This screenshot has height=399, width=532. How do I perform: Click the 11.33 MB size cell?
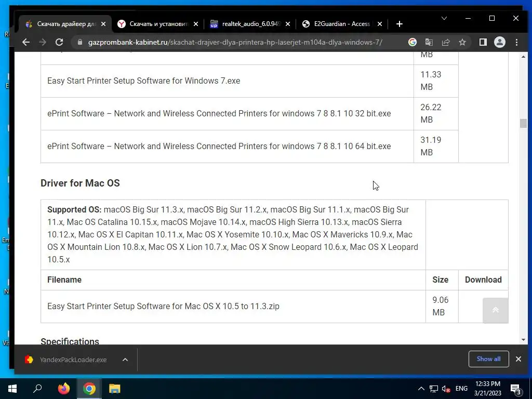[436, 81]
